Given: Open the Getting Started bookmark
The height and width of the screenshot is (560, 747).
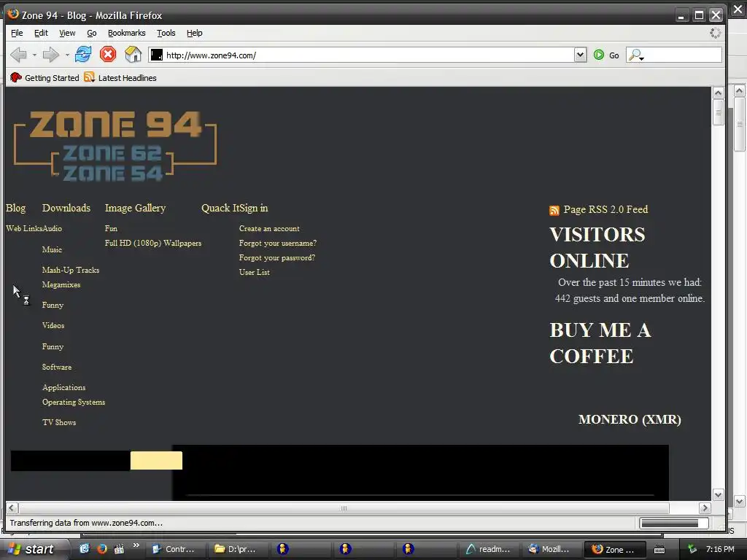Looking at the screenshot, I should point(44,77).
